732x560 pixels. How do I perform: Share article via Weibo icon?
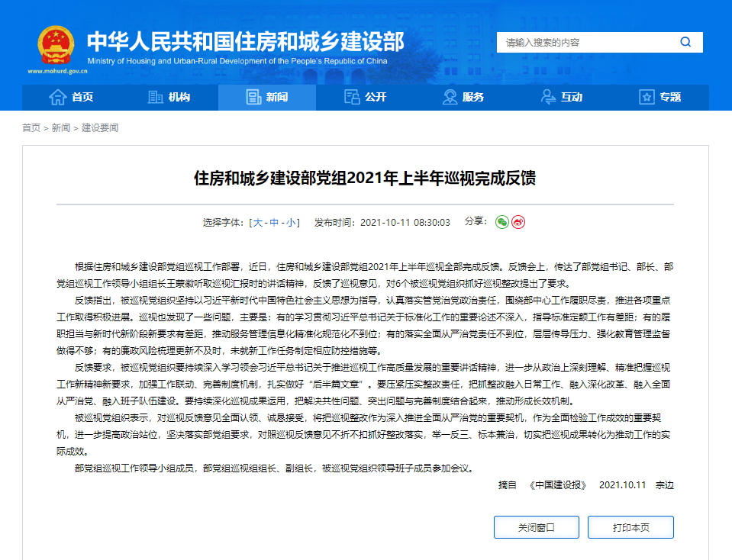(518, 222)
